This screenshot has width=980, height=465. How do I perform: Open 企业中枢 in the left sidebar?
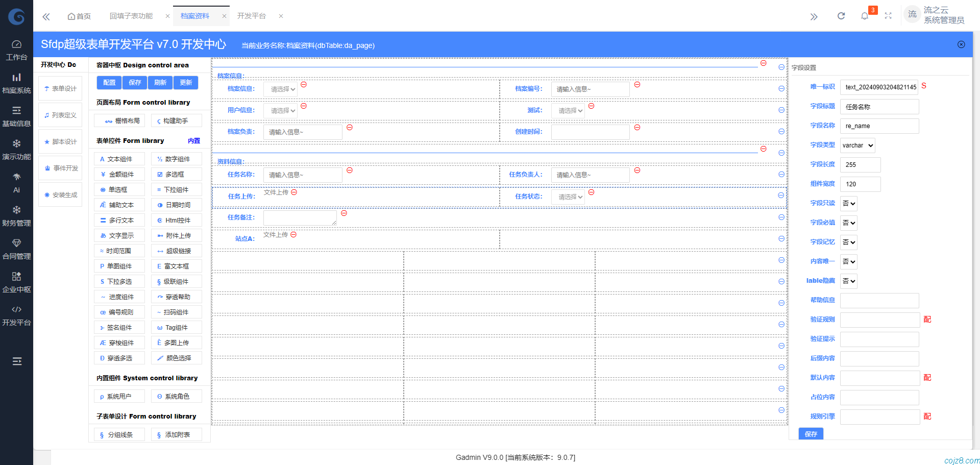16,282
